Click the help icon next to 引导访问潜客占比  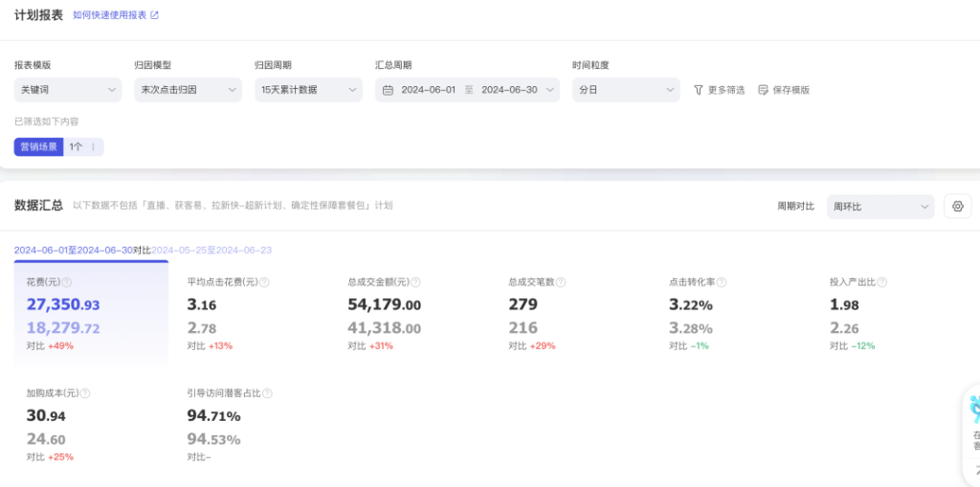point(267,393)
